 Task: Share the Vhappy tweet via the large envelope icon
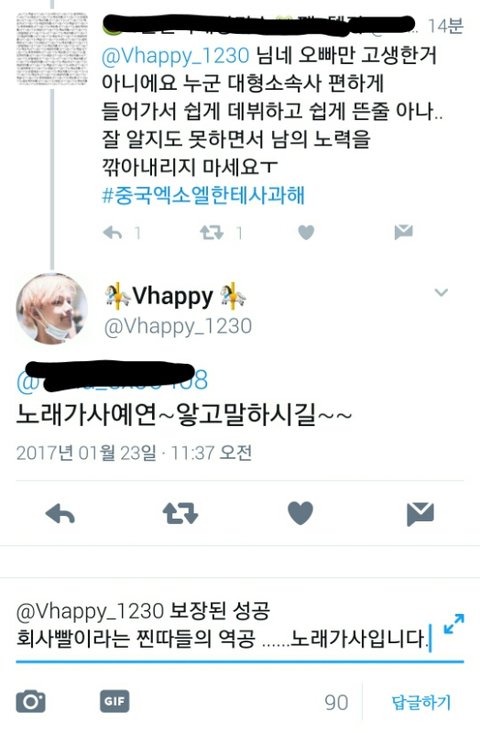click(x=420, y=514)
